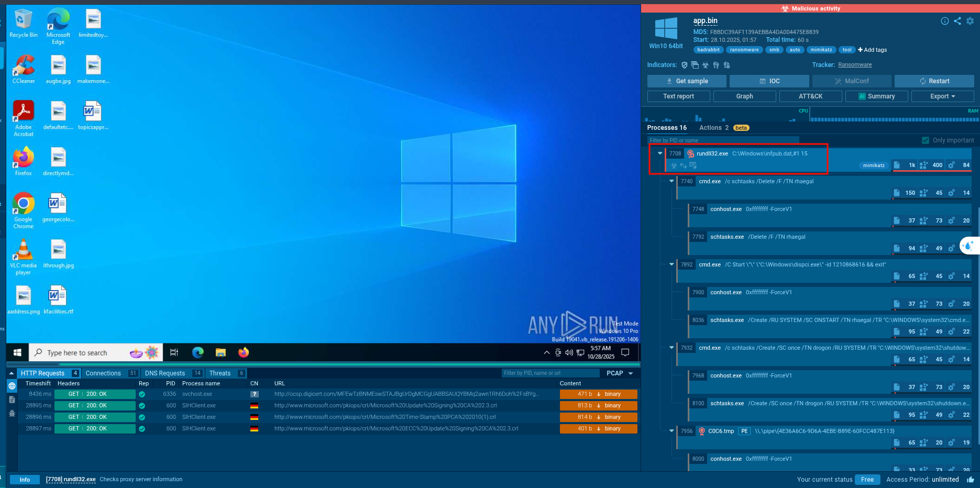Click the volume speaker tray icon
Image resolution: width=980 pixels, height=488 pixels.
(x=569, y=353)
